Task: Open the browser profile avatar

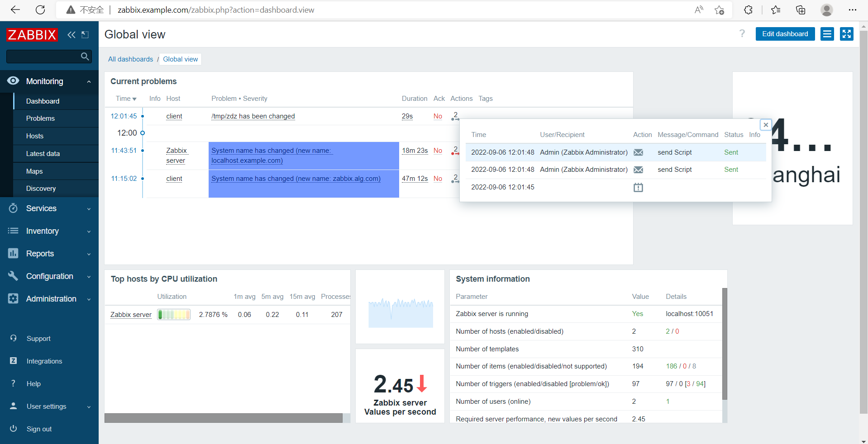Action: [827, 10]
